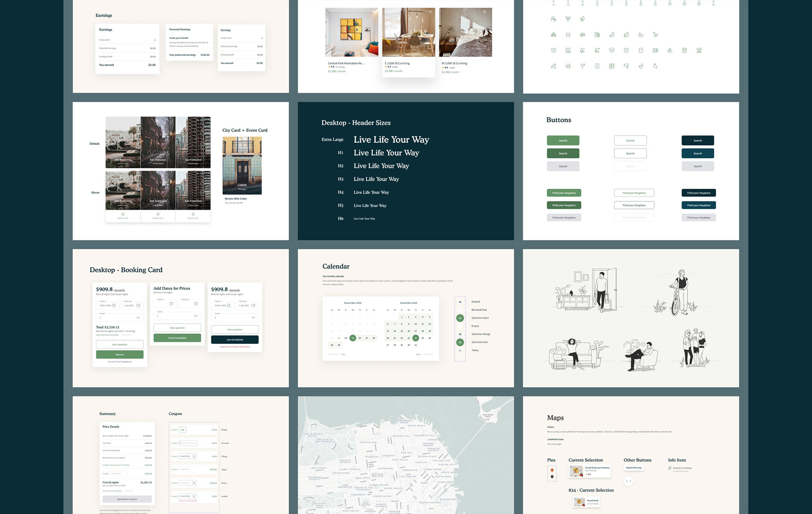Click the hair dryer amenity icon
Screen dimensions: 812x514
tap(626, 66)
